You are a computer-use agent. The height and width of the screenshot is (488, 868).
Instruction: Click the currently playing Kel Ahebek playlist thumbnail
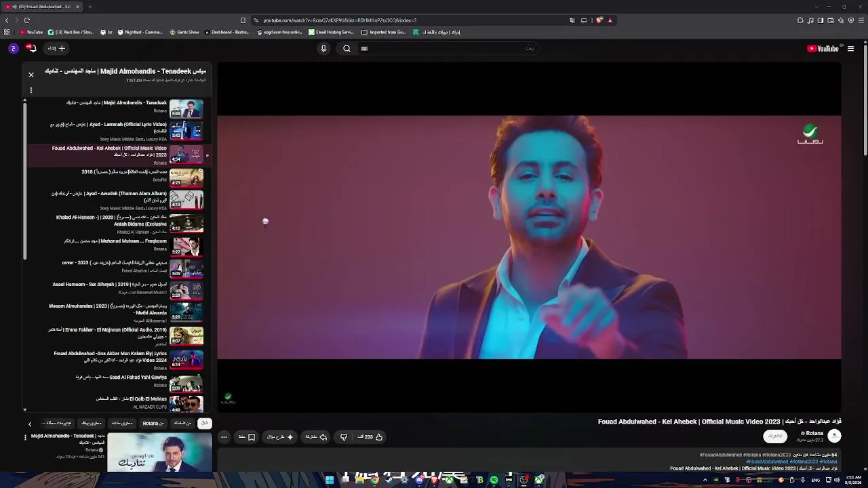point(186,155)
